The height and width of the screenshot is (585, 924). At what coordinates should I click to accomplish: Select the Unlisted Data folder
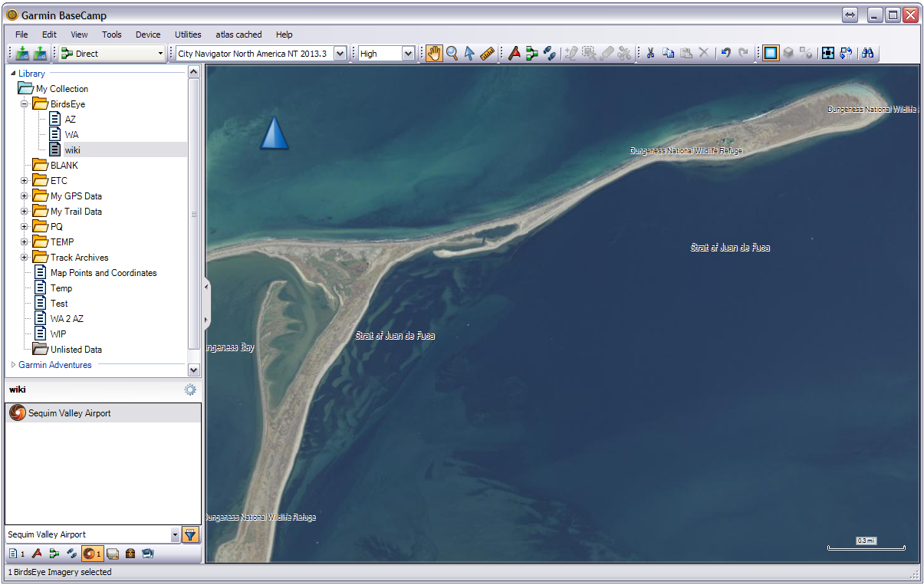click(x=76, y=350)
